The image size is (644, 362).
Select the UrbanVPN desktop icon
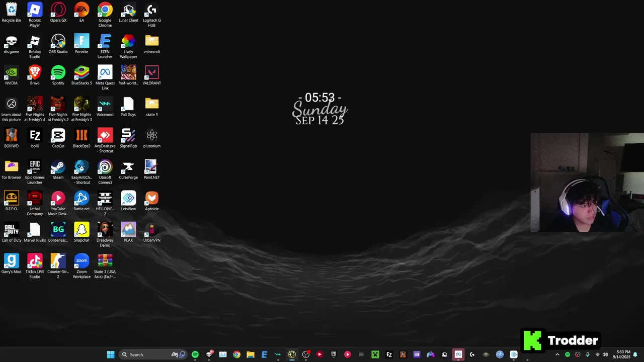tap(151, 233)
